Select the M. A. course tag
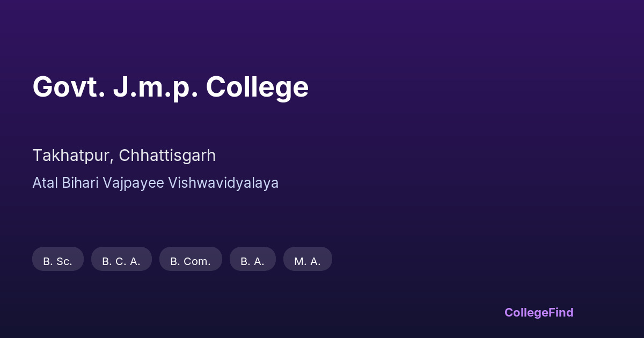The height and width of the screenshot is (338, 644). click(x=308, y=259)
